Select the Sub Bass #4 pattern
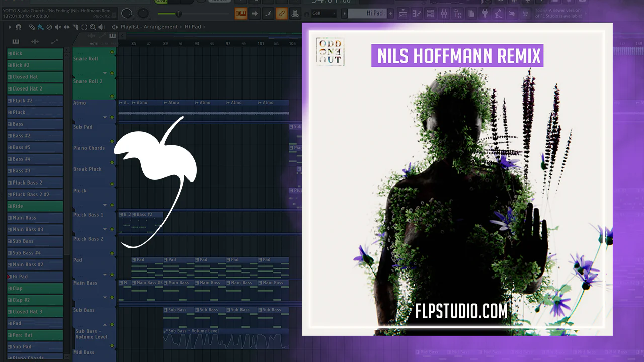Viewport: 644px width, 362px height. pos(35,253)
